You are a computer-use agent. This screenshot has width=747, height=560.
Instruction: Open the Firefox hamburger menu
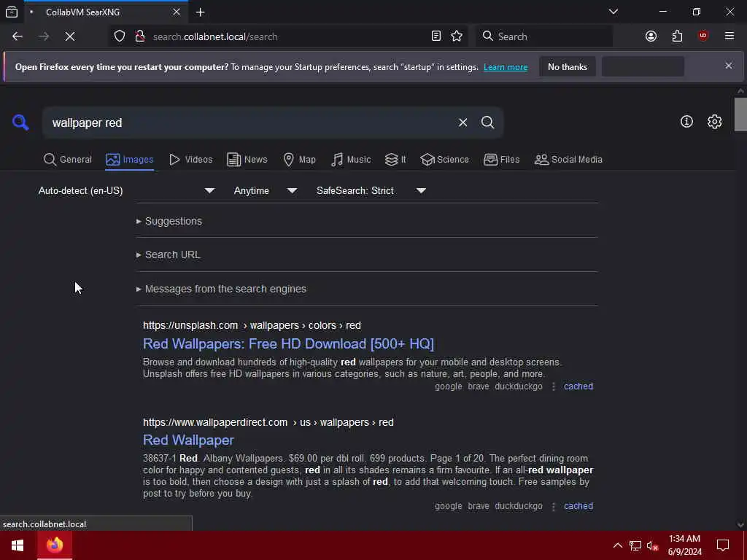[x=729, y=36]
